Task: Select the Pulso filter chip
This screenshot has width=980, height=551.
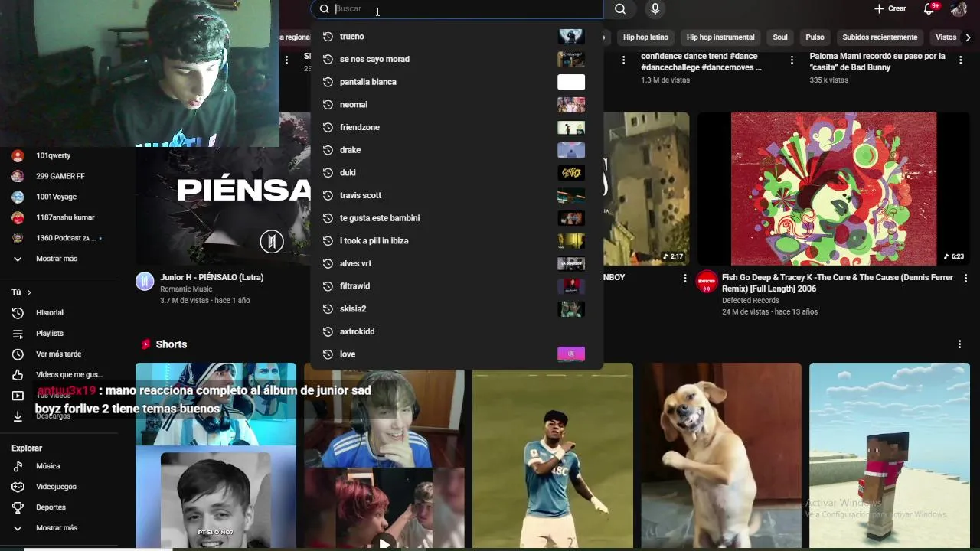Action: pos(815,37)
